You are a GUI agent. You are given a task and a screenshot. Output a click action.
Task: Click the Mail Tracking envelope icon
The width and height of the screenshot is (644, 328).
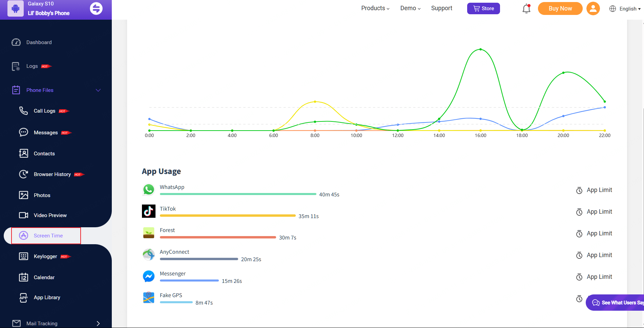(16, 323)
